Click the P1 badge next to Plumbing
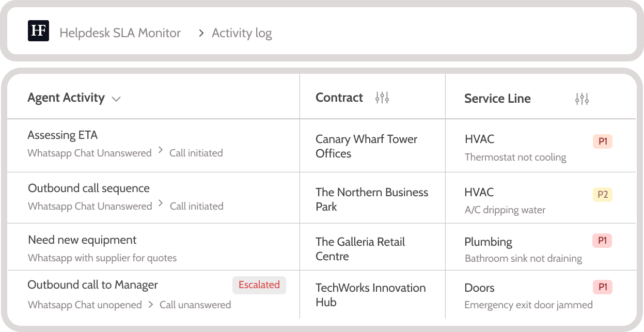 click(602, 241)
